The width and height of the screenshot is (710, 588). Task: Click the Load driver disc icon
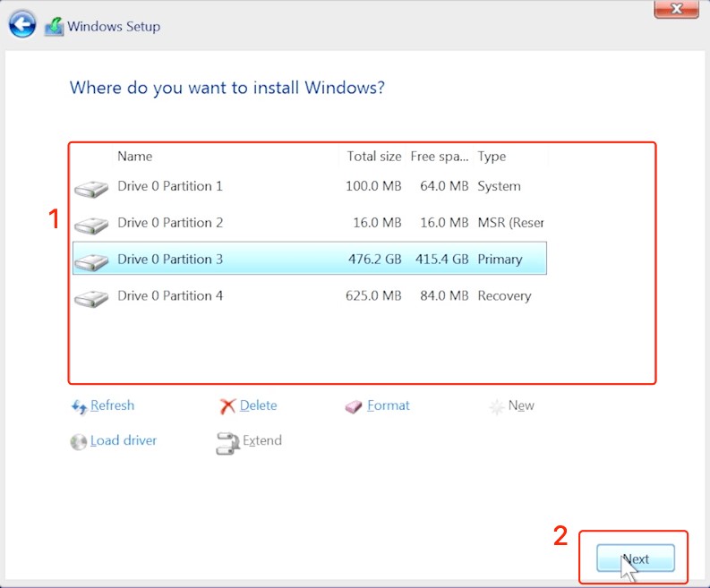pos(78,442)
